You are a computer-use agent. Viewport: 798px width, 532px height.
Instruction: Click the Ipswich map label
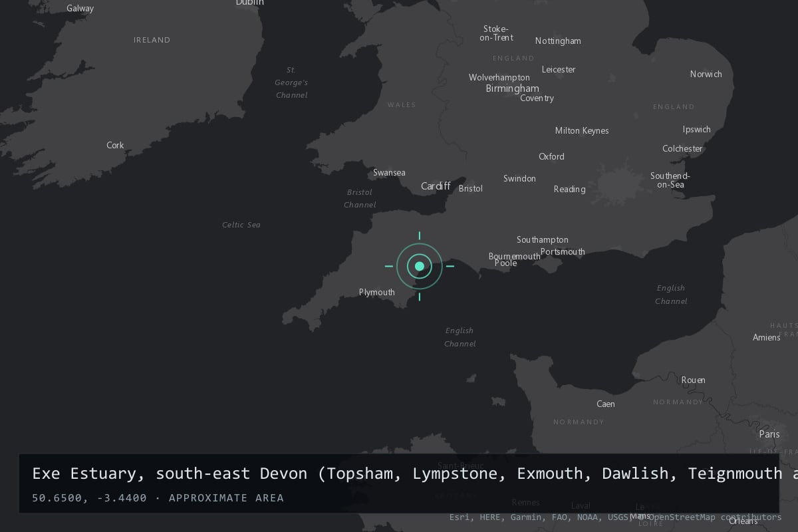tap(696, 130)
